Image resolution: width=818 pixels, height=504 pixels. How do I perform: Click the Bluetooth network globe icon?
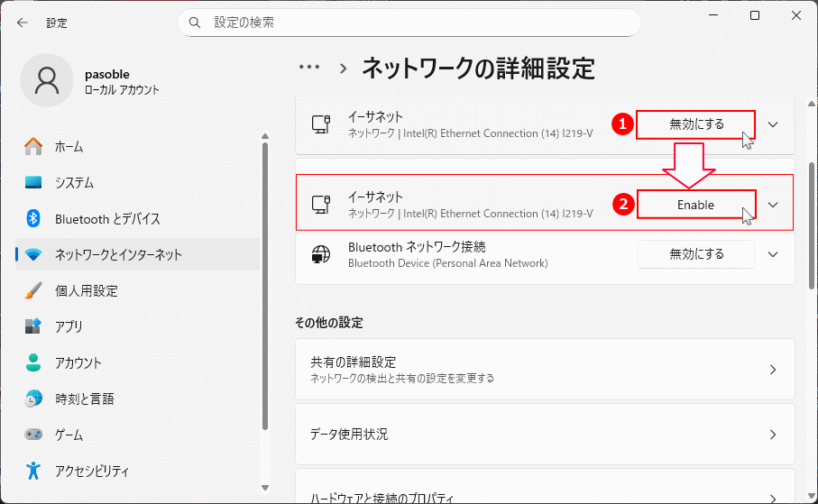[x=320, y=254]
